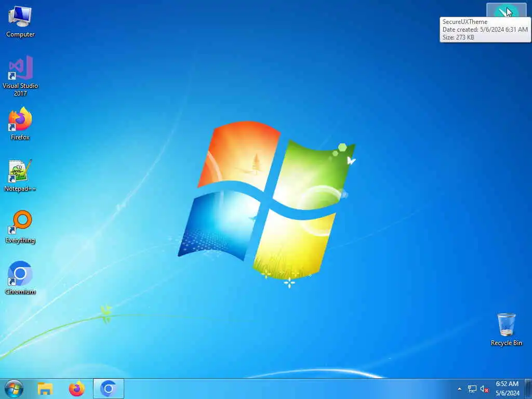This screenshot has height=399, width=532.
Task: Open the muted volume tray icon
Action: (484, 389)
